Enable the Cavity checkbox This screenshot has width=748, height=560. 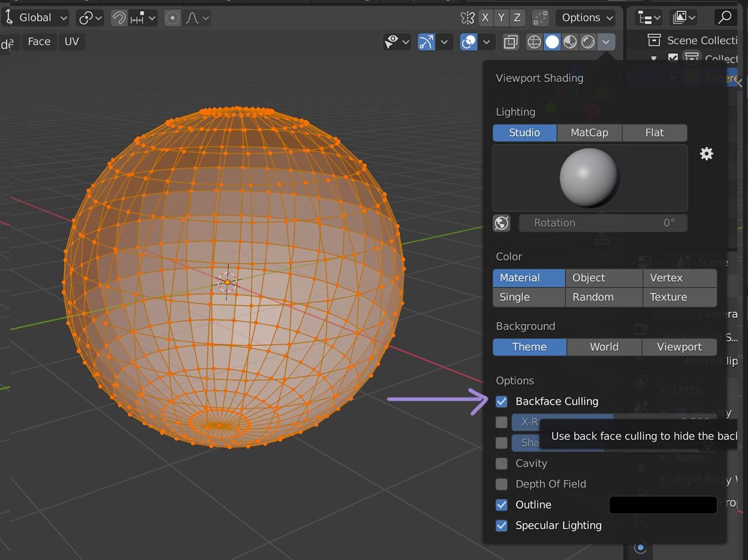(501, 464)
